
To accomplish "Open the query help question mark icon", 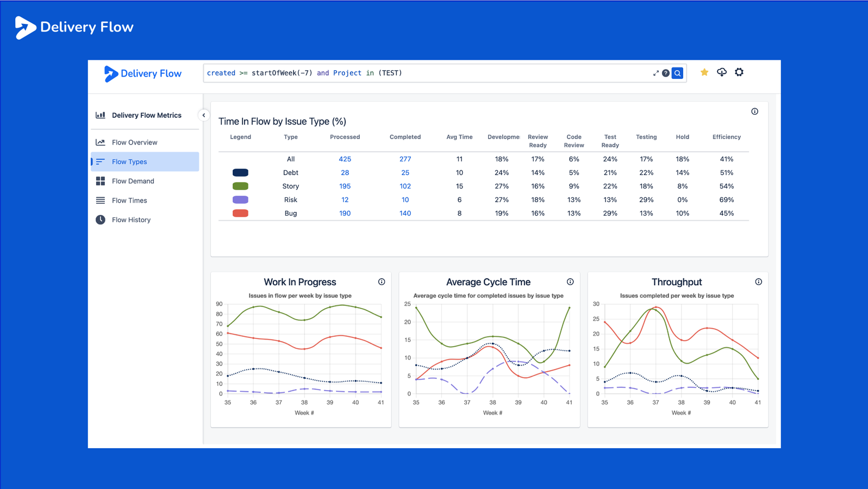I will [x=666, y=73].
